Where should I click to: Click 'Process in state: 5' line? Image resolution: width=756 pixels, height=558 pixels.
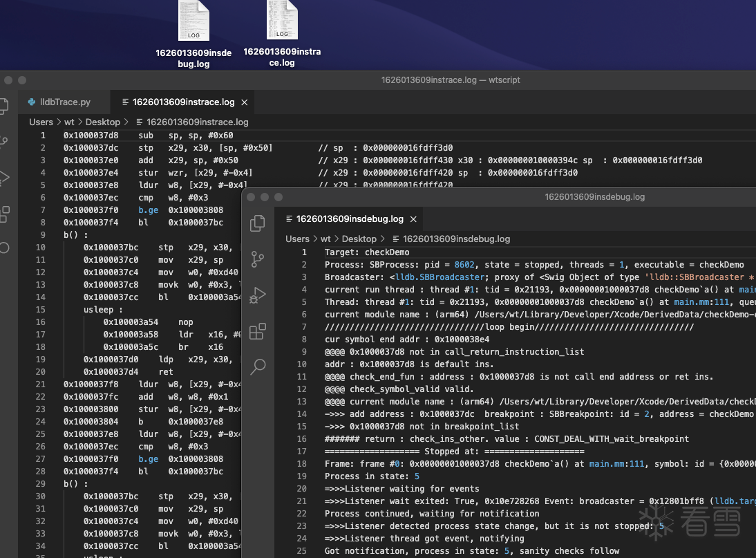(x=372, y=476)
